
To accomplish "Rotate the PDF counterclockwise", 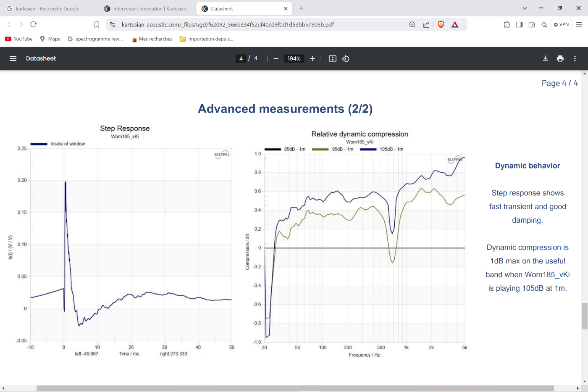I will 346,58.
